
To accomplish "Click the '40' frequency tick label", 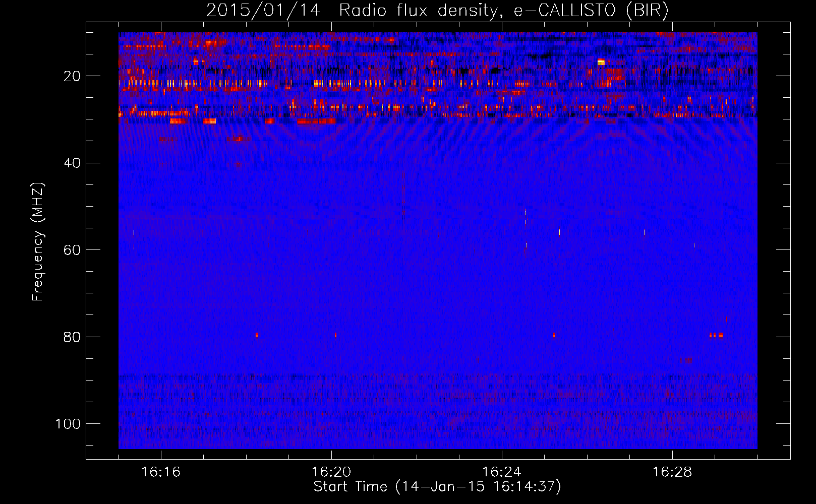I will (72, 163).
